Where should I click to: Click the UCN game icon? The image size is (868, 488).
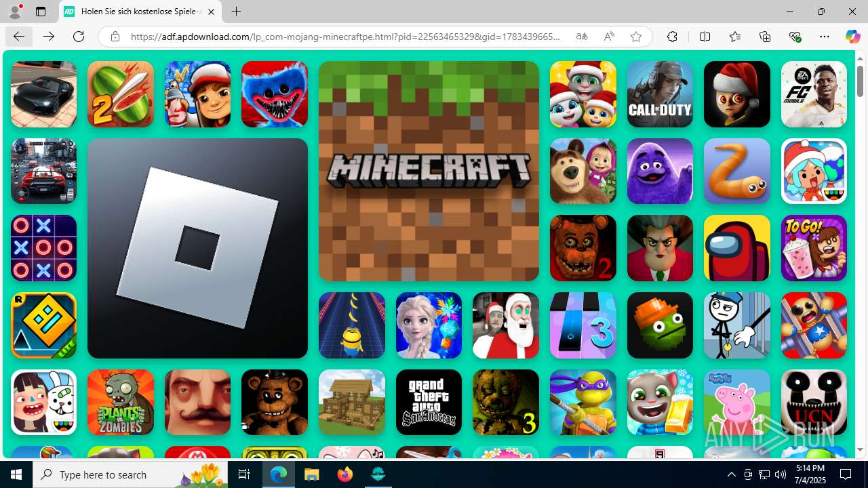pyautogui.click(x=814, y=402)
